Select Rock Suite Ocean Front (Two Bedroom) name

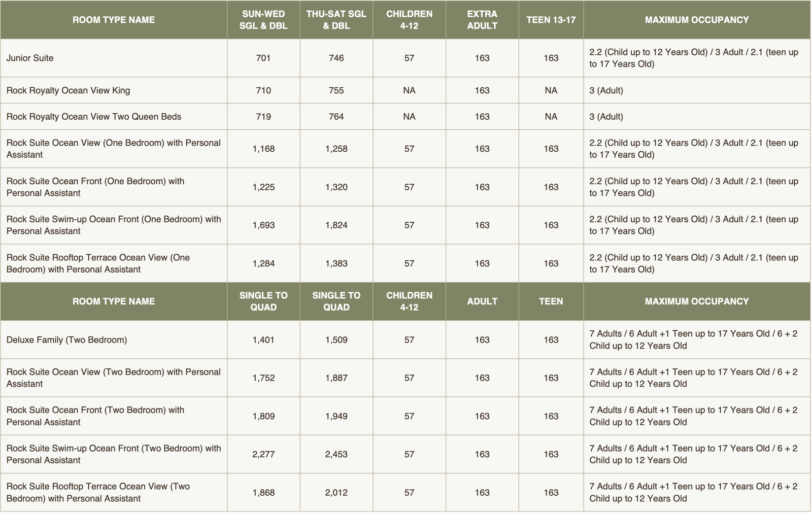95,416
